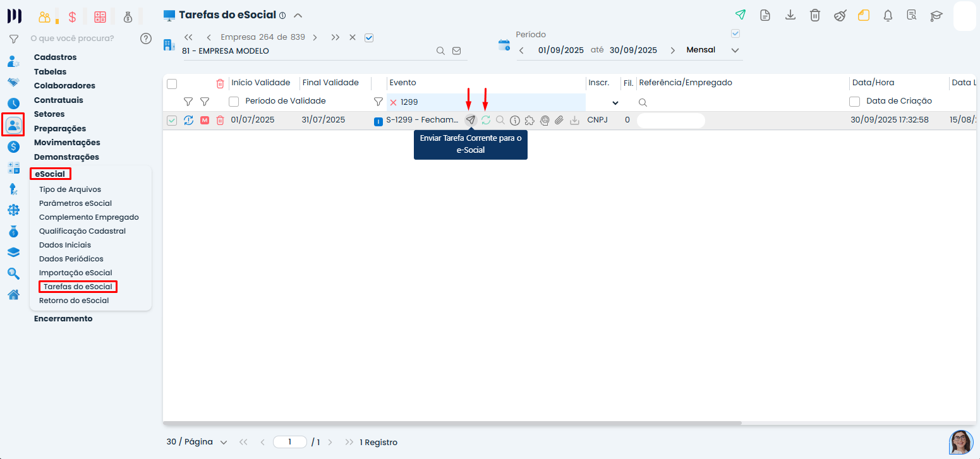Click paperclip attachment icon in S-1299 row
This screenshot has height=459, width=980.
click(559, 120)
